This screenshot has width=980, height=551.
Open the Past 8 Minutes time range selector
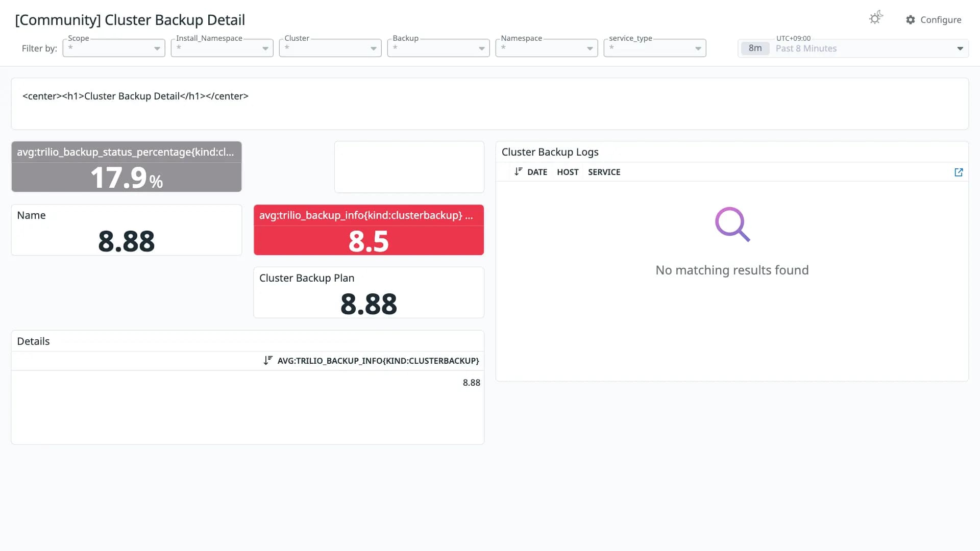coord(853,48)
